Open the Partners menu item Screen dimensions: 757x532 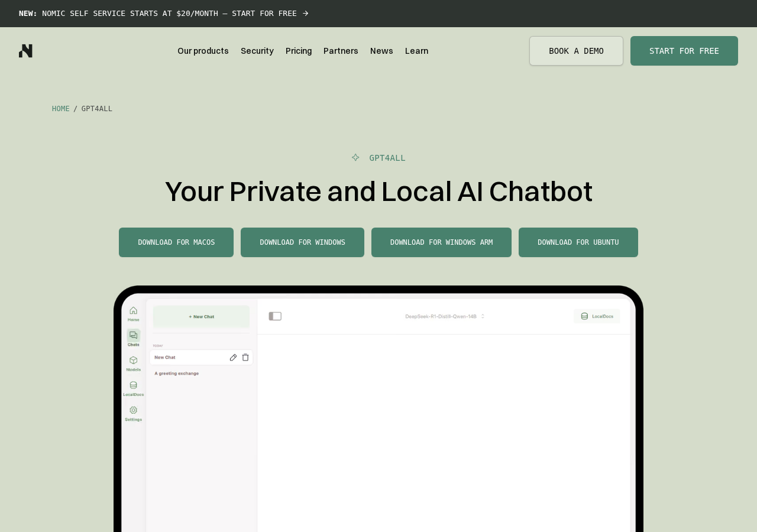coord(341,51)
